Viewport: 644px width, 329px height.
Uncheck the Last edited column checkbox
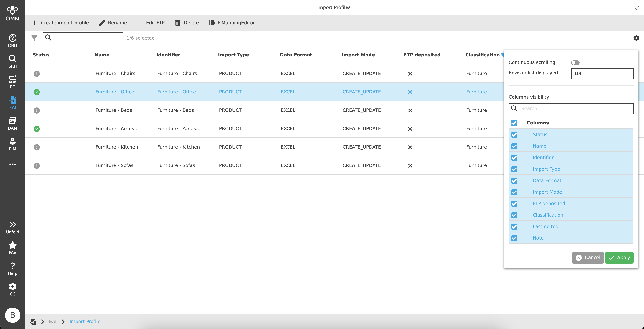pyautogui.click(x=514, y=227)
